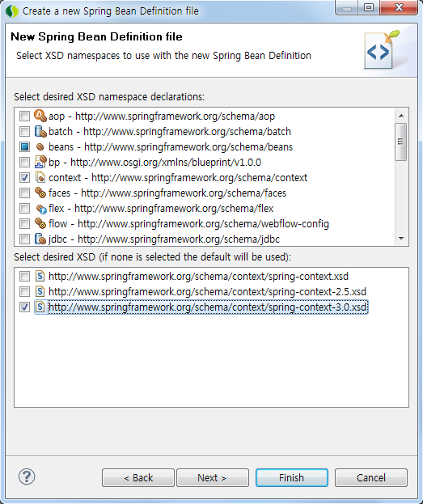
Task: Click the aop namespace icon
Action: pyautogui.click(x=40, y=116)
